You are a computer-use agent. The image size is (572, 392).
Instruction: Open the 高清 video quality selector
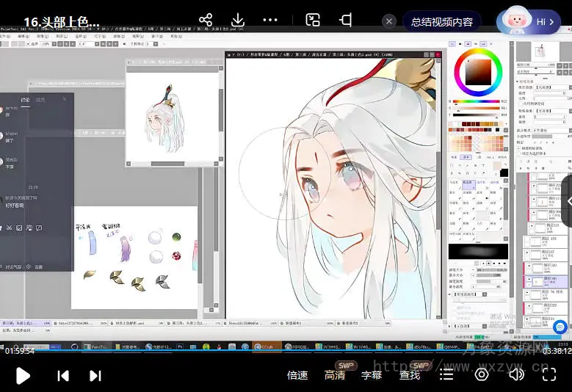(x=335, y=375)
